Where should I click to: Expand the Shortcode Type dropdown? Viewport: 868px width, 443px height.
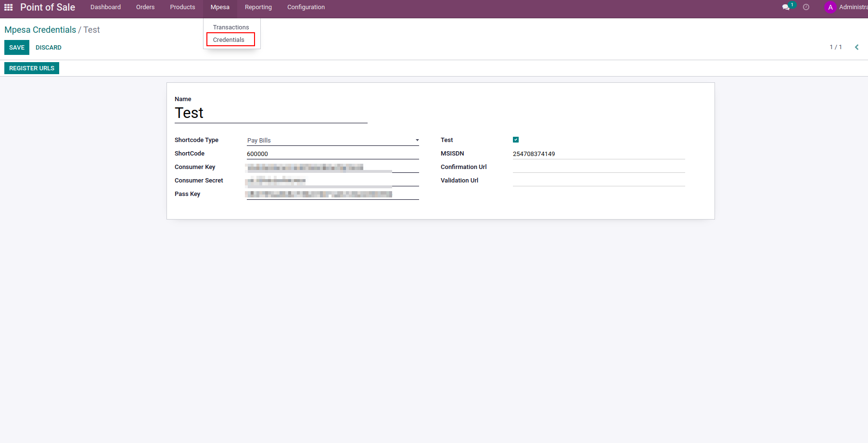[332, 141]
